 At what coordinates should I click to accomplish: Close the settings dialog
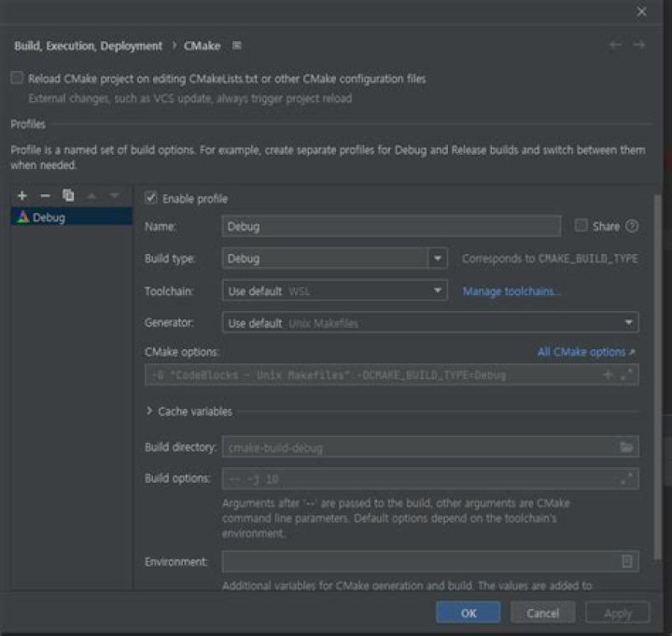pyautogui.click(x=641, y=11)
